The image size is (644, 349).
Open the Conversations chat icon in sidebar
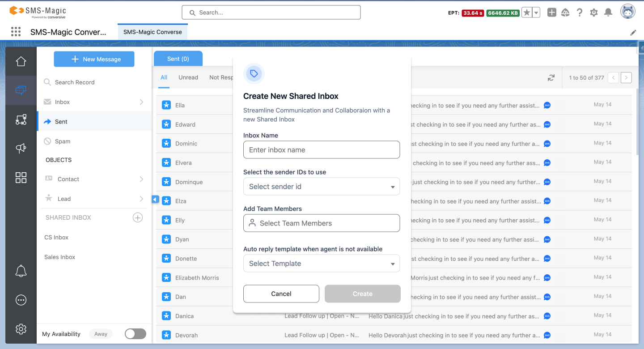(21, 90)
